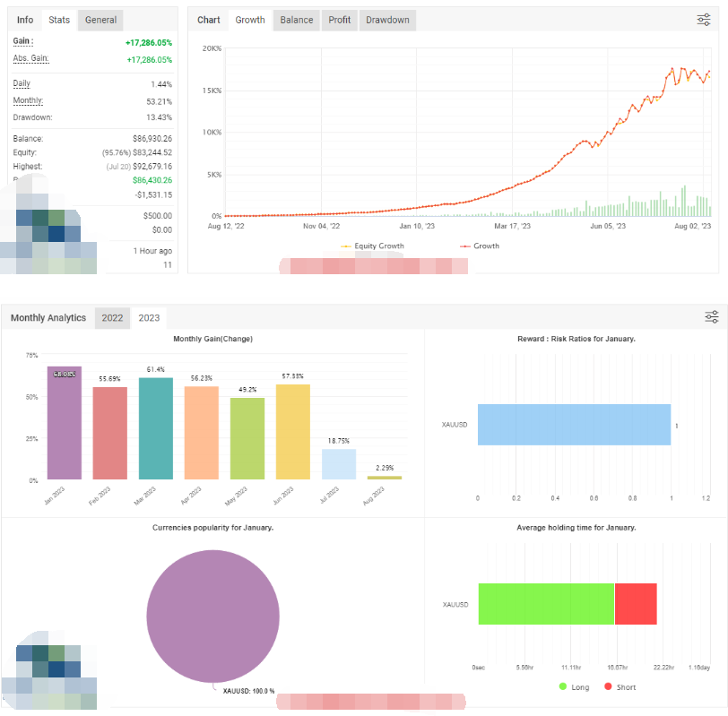This screenshot has height=716, width=728.
Task: Switch to the General tab
Action: pyautogui.click(x=100, y=20)
